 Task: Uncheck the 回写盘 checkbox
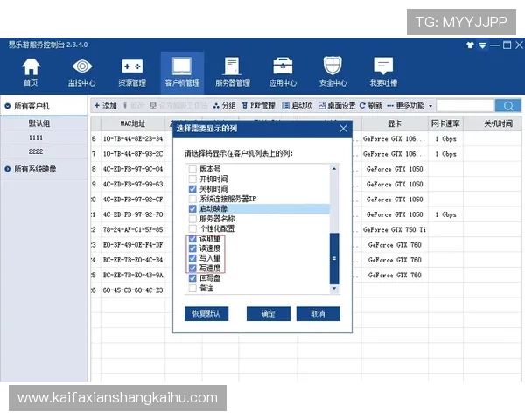pyautogui.click(x=192, y=278)
